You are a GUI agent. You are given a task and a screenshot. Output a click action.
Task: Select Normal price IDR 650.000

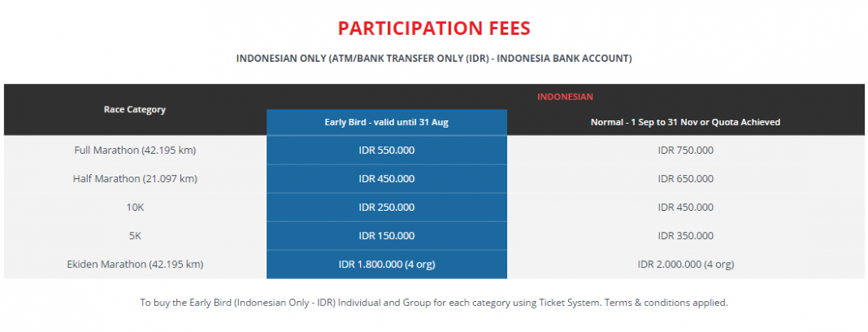point(685,179)
